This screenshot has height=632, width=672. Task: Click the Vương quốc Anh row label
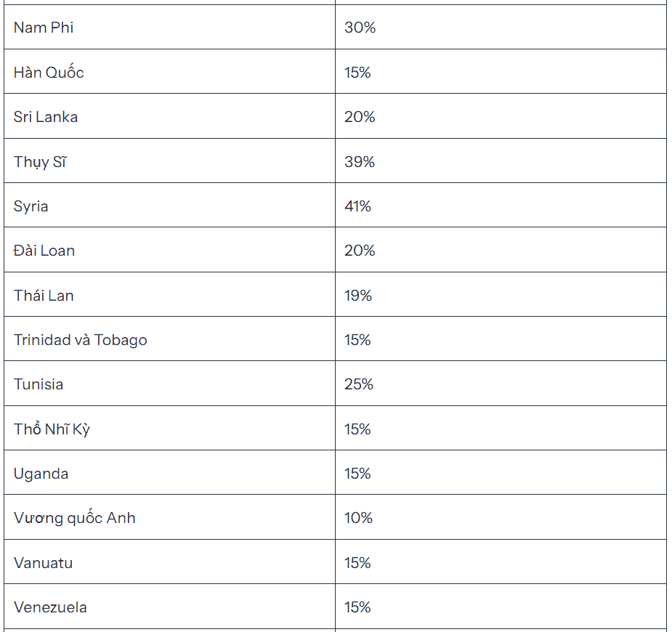coord(74,518)
